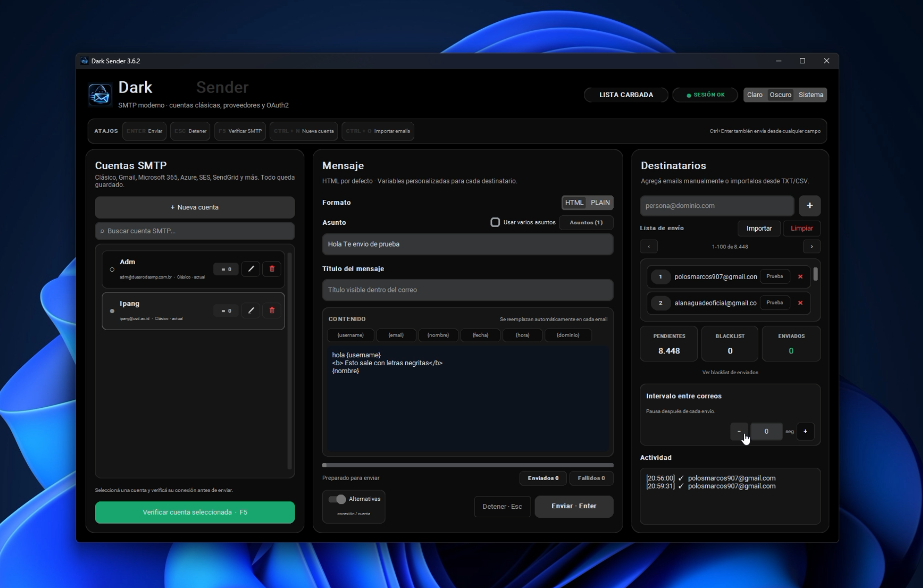Enable the Usar varios asuntos checkbox

[495, 222]
